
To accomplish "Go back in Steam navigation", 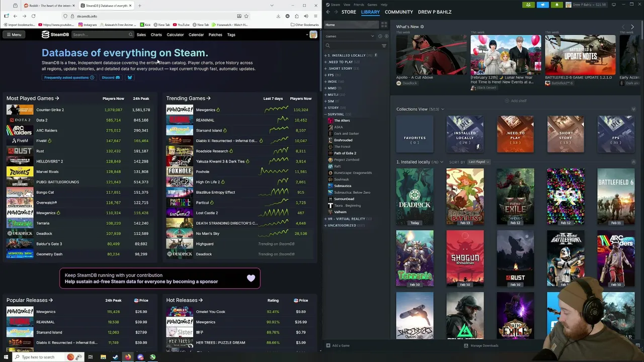I will click(328, 12).
